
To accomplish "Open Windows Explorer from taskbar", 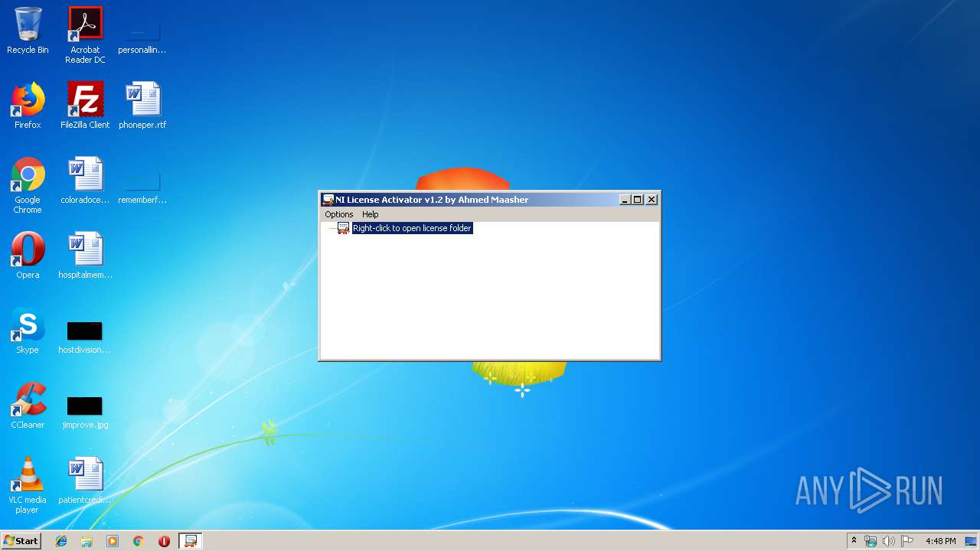I will pos(87,541).
